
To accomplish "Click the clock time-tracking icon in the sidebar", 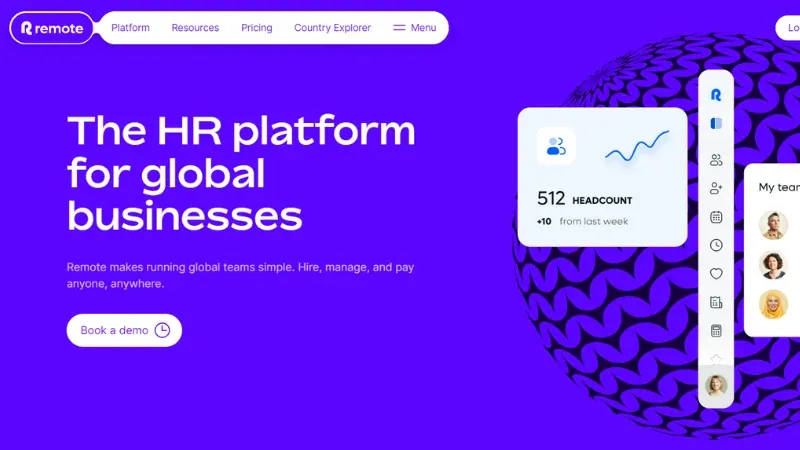I will point(716,245).
